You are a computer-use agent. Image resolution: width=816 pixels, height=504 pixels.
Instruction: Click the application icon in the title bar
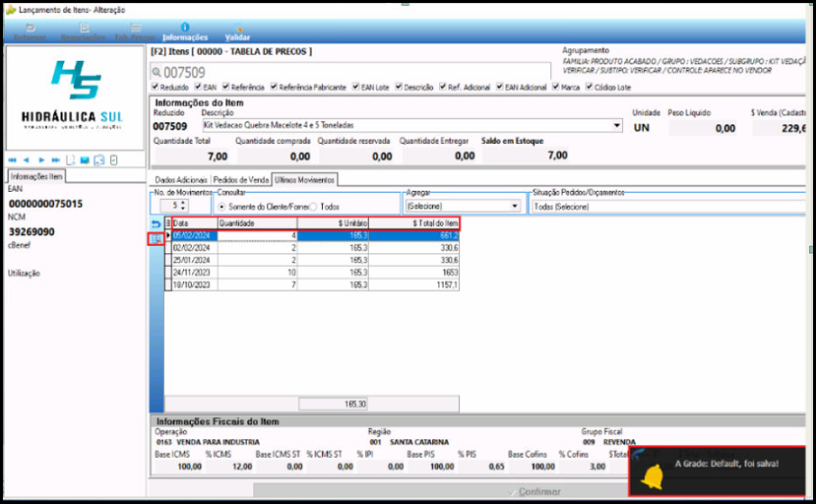coord(11,10)
